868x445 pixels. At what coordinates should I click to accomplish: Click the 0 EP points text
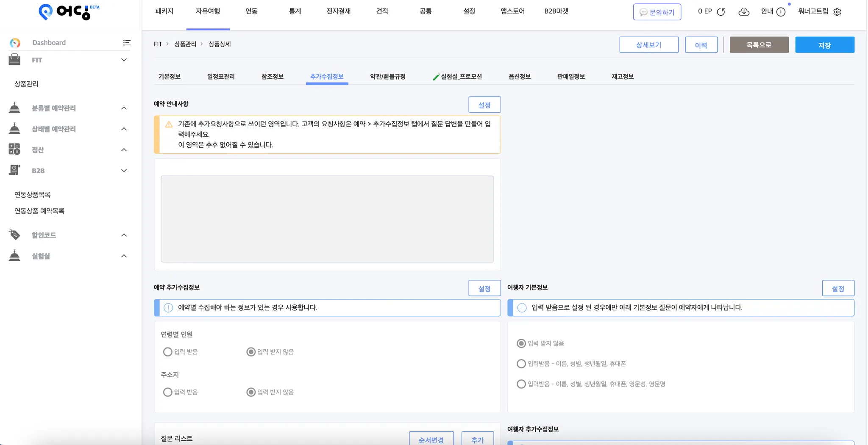(x=705, y=11)
